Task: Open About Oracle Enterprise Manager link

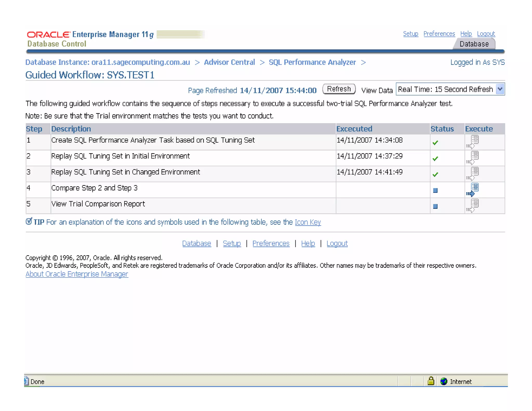Action: [77, 274]
